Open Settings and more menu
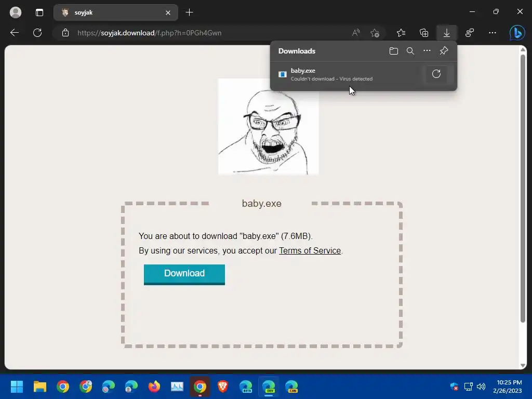Screen dimensions: 532x399 pos(493,33)
